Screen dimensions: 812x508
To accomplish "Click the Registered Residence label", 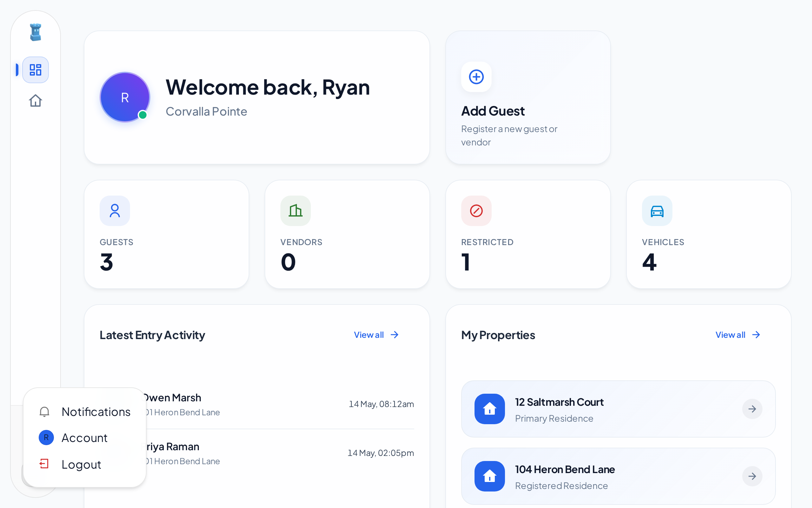I will tap(561, 486).
